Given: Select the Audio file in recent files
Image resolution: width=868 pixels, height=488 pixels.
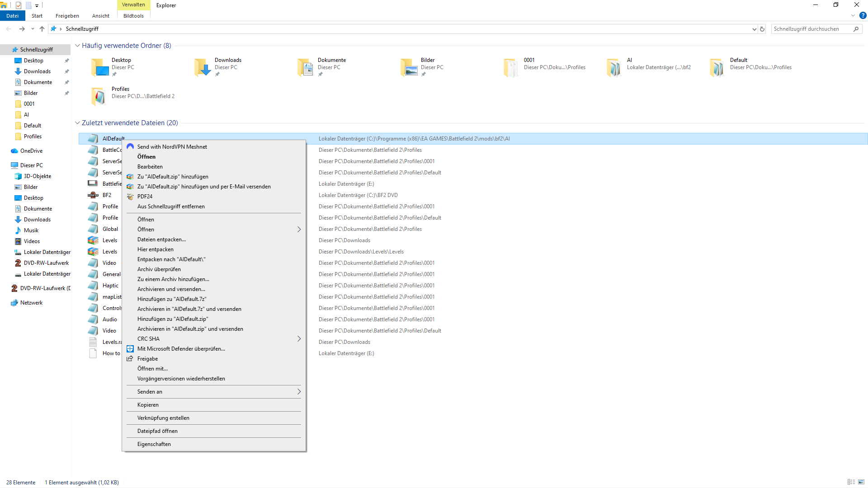Looking at the screenshot, I should click(x=110, y=319).
